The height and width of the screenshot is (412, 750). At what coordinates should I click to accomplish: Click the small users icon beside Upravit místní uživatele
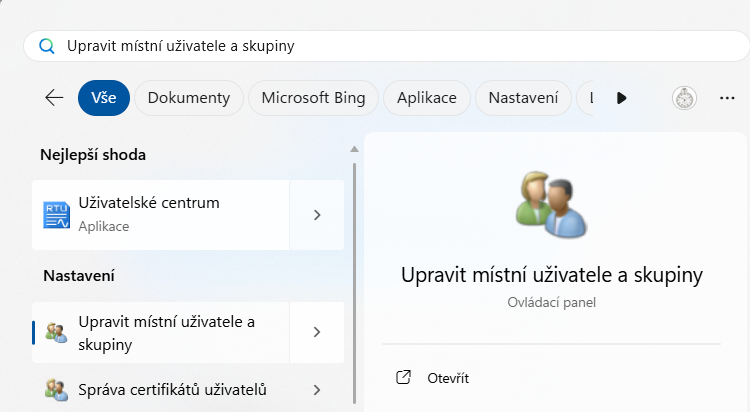(57, 332)
